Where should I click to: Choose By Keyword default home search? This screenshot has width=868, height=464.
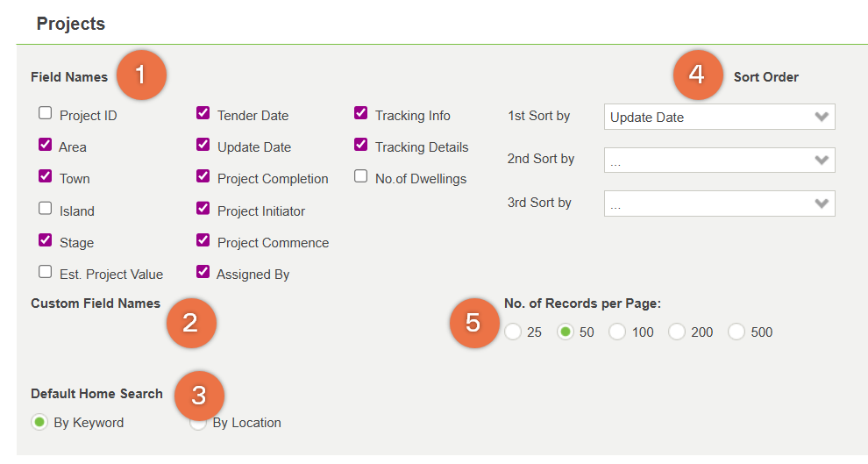tap(39, 422)
